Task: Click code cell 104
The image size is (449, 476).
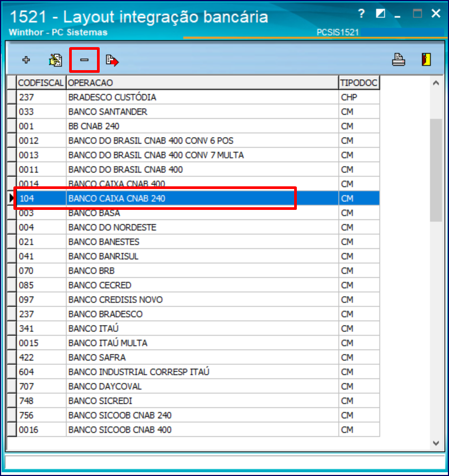Action: point(41,198)
